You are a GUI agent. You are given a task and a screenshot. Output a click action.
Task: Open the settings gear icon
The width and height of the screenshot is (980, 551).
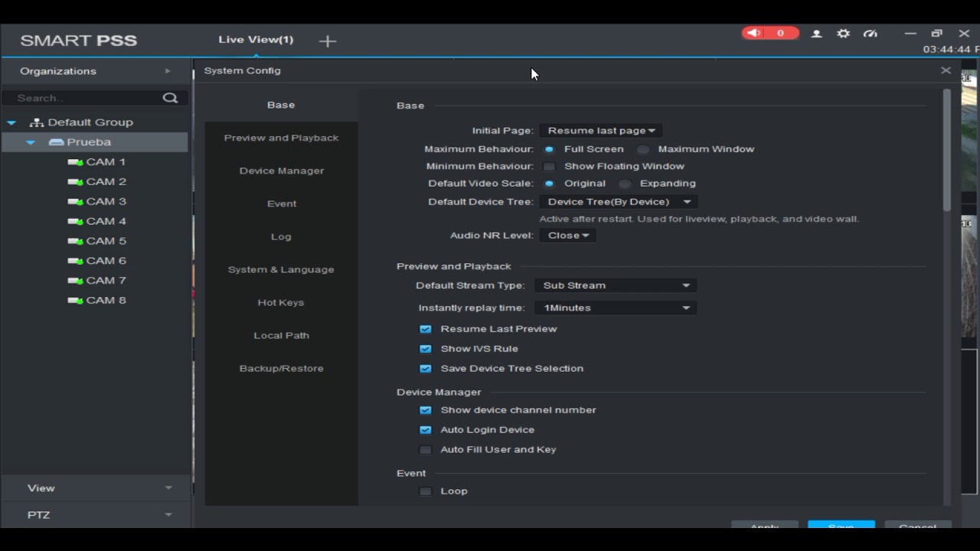pos(843,34)
